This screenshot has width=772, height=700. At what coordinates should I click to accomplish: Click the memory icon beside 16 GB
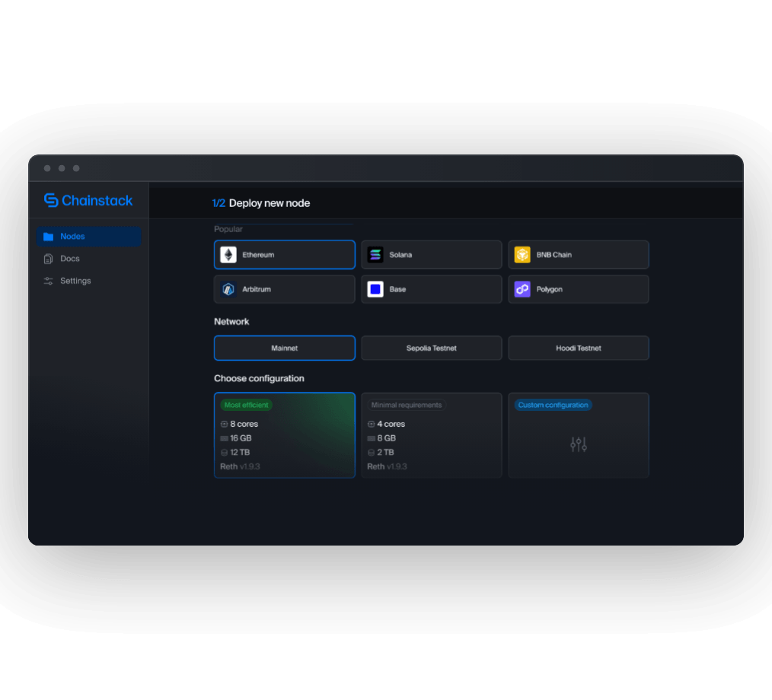point(224,438)
